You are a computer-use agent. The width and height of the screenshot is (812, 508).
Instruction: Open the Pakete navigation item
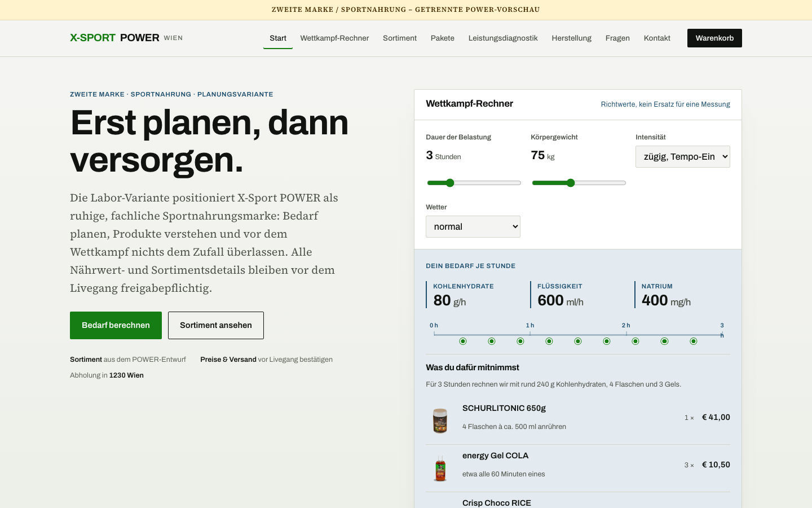pos(443,38)
